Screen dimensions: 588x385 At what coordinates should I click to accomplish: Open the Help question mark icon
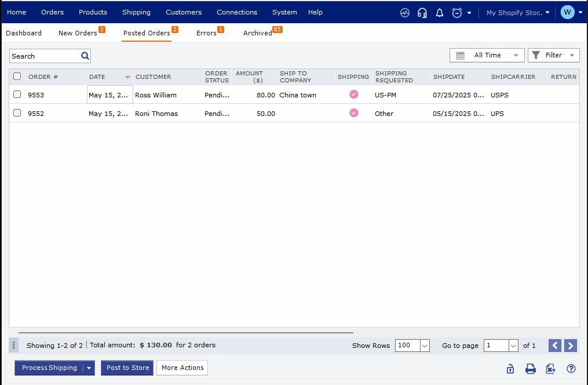(571, 369)
